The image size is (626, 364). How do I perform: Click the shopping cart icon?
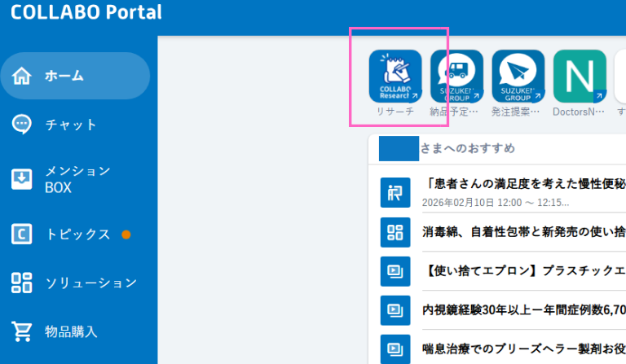[22, 331]
